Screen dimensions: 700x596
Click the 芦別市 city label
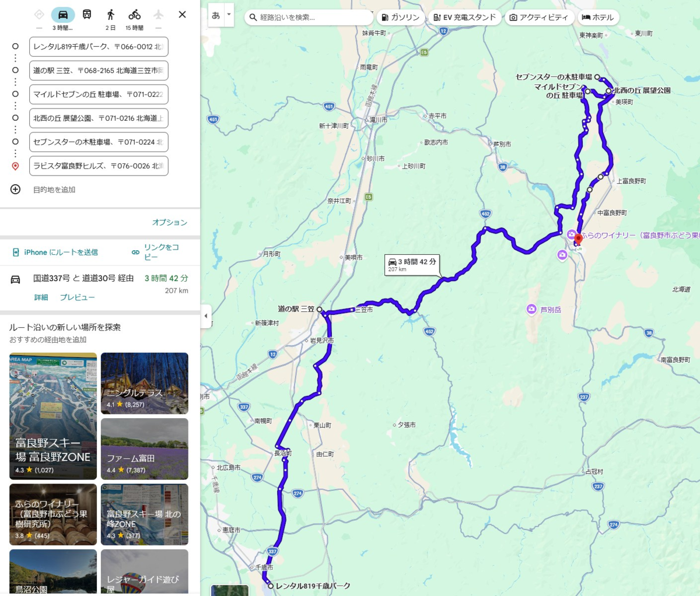click(502, 144)
